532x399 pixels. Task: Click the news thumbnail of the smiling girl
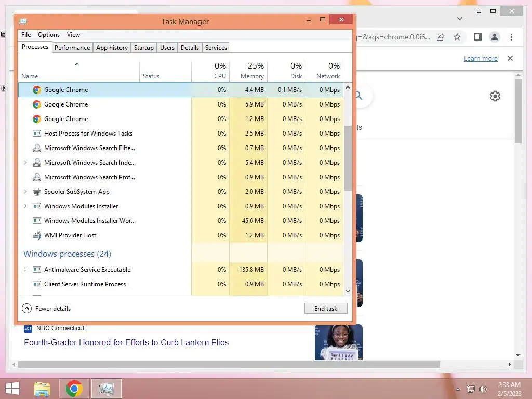click(x=339, y=342)
